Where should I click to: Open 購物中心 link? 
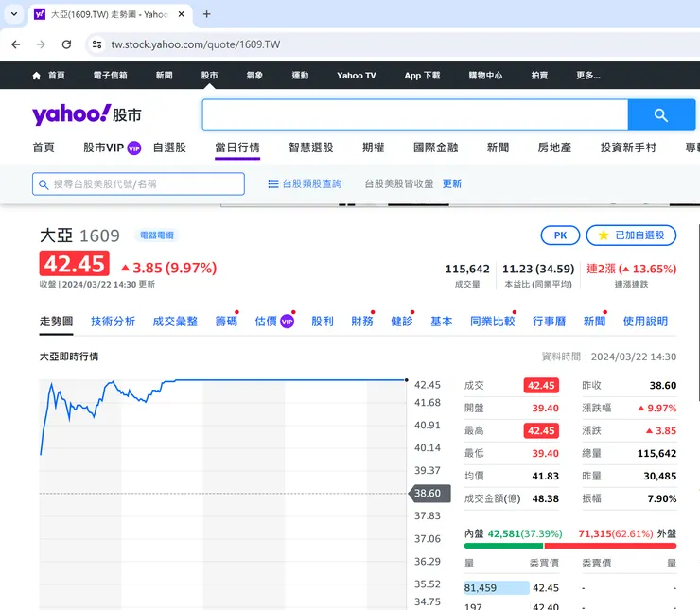coord(485,76)
